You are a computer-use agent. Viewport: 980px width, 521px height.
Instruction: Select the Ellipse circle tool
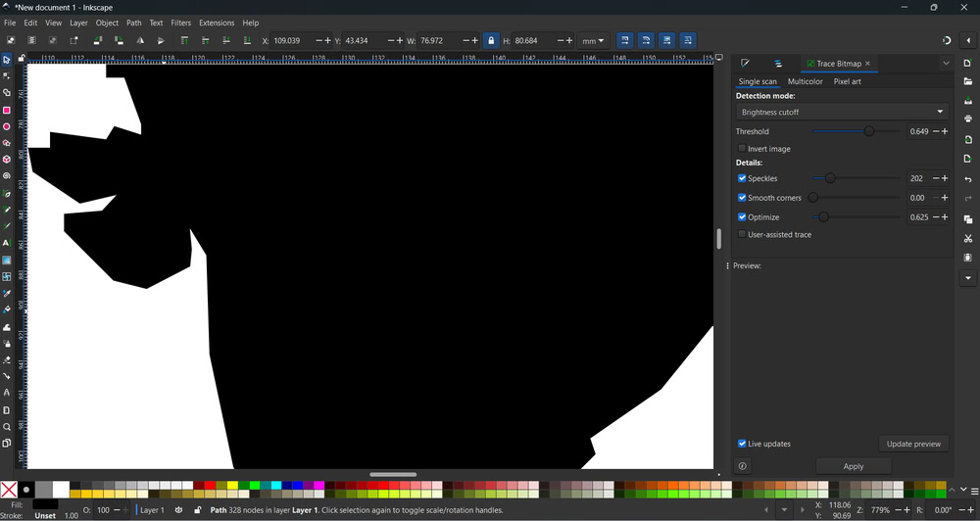(x=6, y=126)
